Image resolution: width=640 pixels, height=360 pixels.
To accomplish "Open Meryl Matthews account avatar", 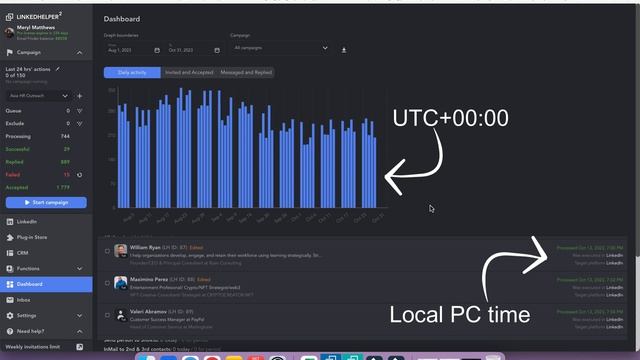I will 9,33.
